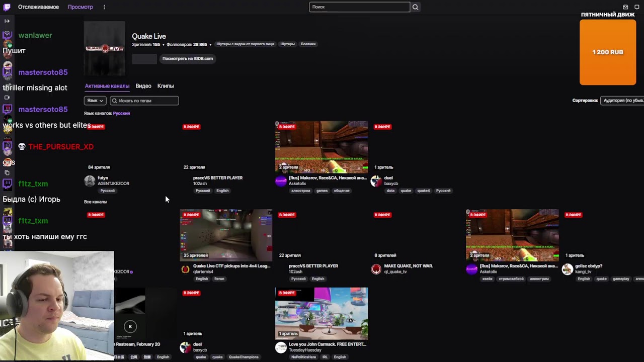Image resolution: width=644 pixels, height=362 pixels.
Task: Click the magnifier search button in top bar
Action: coord(415,7)
